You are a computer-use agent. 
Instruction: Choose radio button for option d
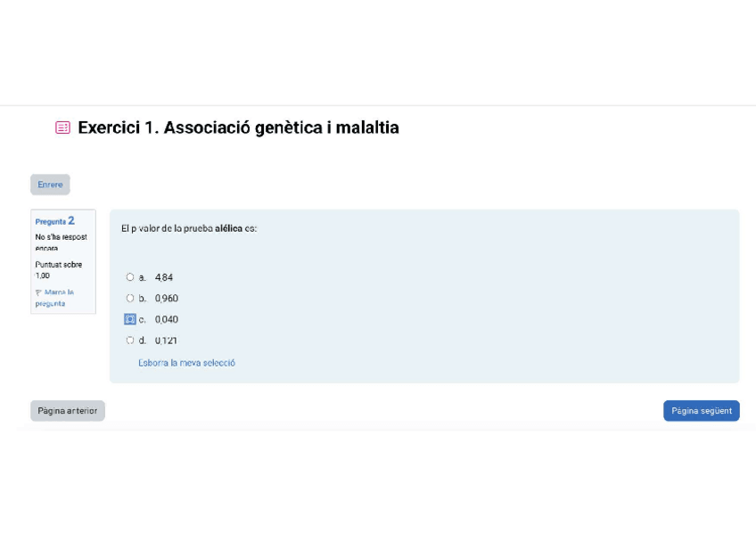tap(130, 341)
